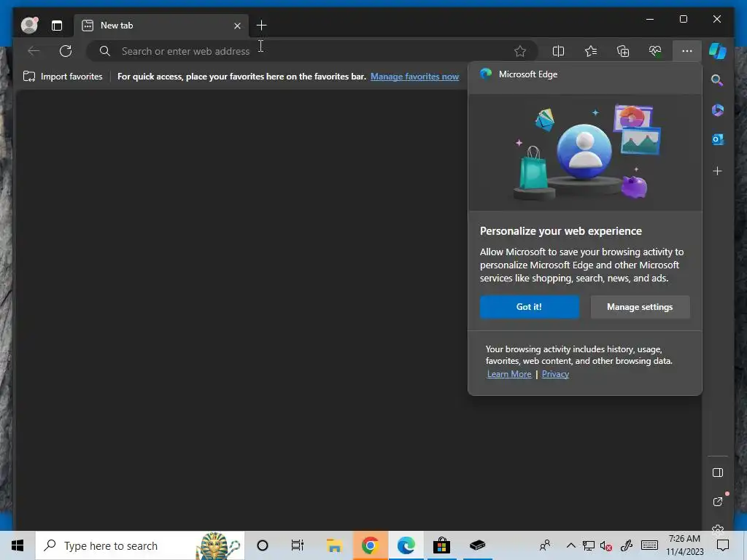The height and width of the screenshot is (560, 747).
Task: Open Collections icon
Action: pyautogui.click(x=623, y=51)
